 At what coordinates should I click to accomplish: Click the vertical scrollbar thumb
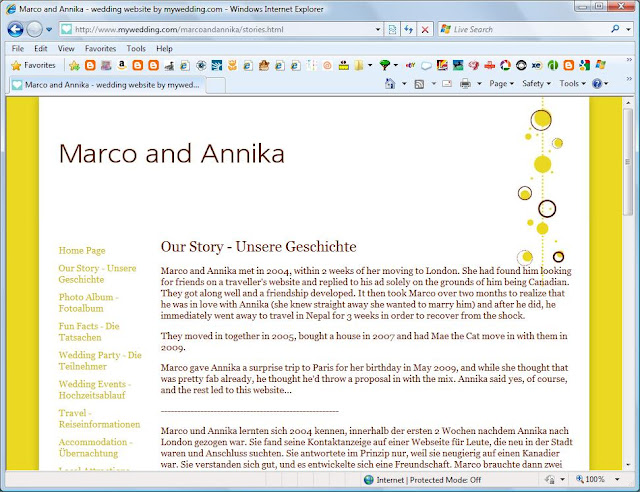(x=628, y=162)
